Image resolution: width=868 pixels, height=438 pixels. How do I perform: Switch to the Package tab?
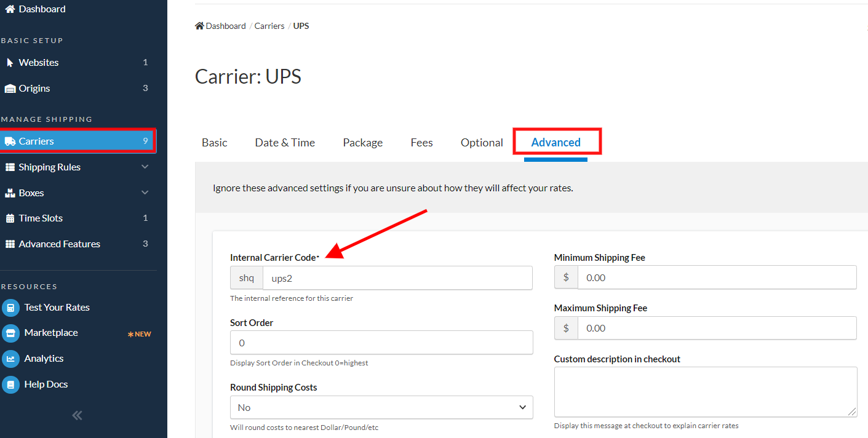tap(362, 143)
